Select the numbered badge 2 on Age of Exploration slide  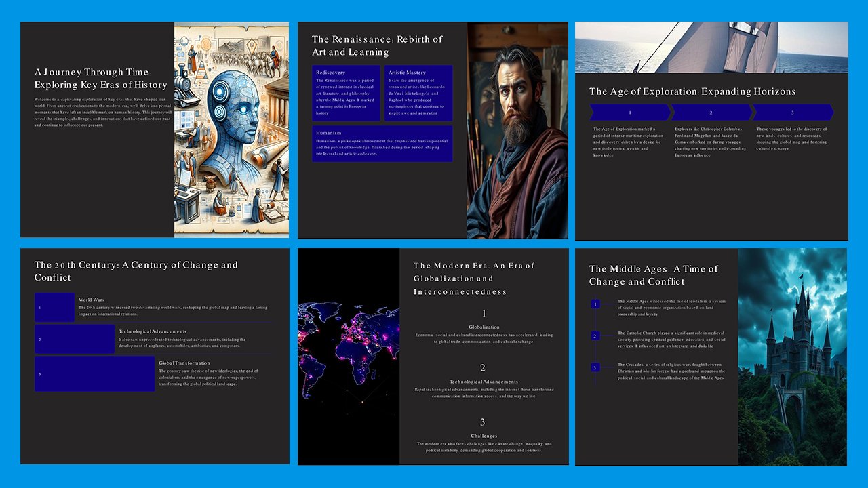(x=710, y=112)
